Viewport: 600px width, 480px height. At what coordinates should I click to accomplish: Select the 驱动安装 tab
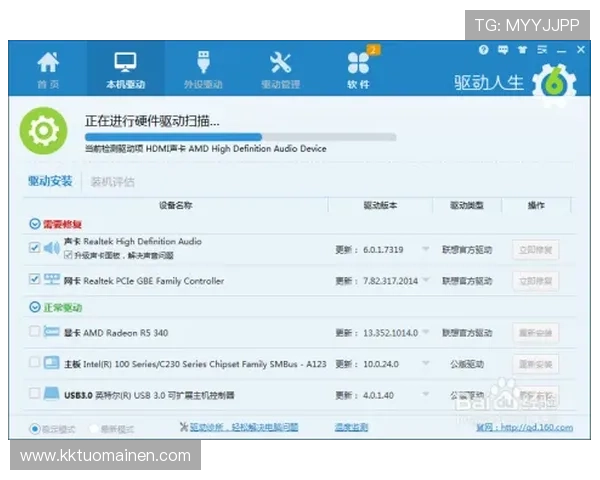(x=50, y=181)
